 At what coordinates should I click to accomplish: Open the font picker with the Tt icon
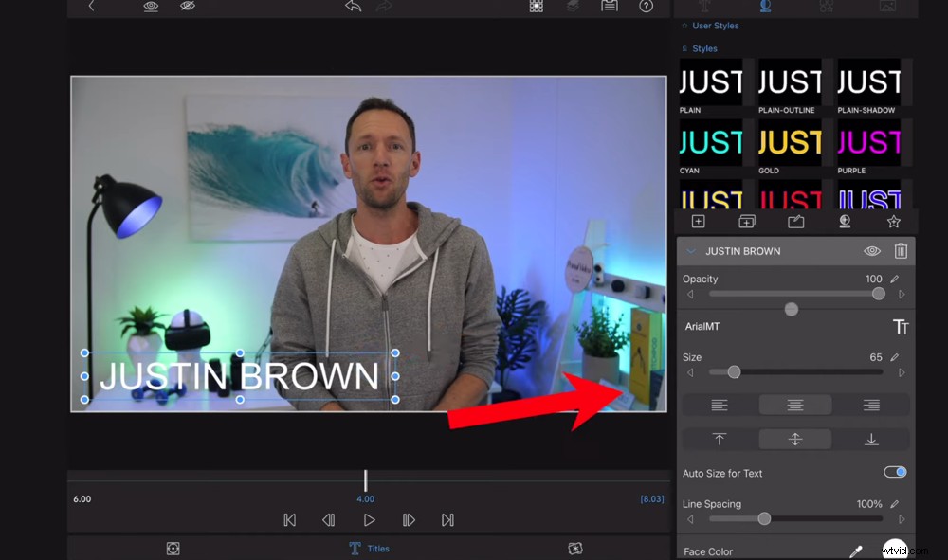click(899, 325)
